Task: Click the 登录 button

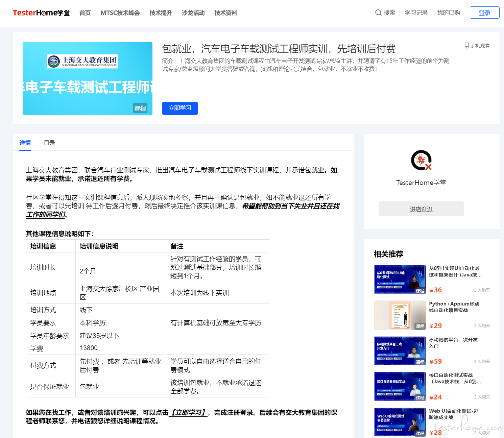Action: [x=484, y=13]
